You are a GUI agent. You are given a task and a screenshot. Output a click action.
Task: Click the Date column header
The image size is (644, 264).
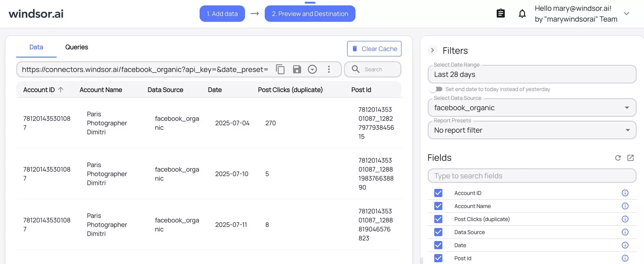215,90
